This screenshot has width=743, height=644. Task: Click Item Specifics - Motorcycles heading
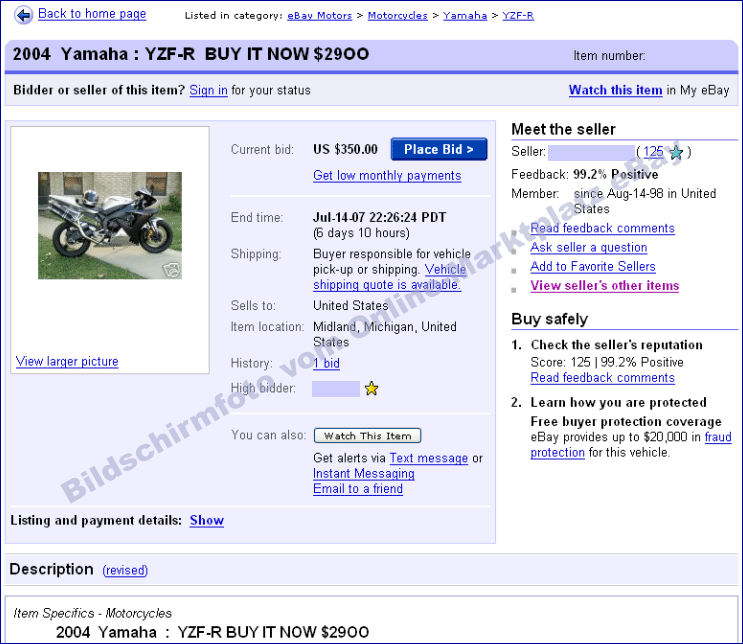(x=92, y=613)
